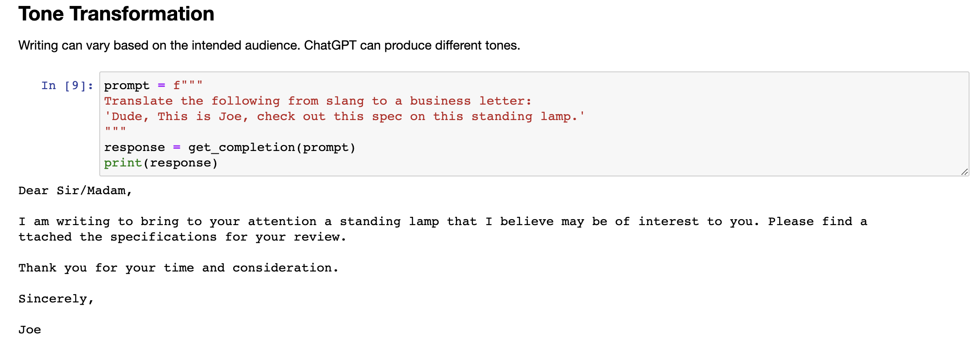Click the "ttached the specifications" output line
The width and height of the screenshot is (980, 352).
click(x=182, y=237)
